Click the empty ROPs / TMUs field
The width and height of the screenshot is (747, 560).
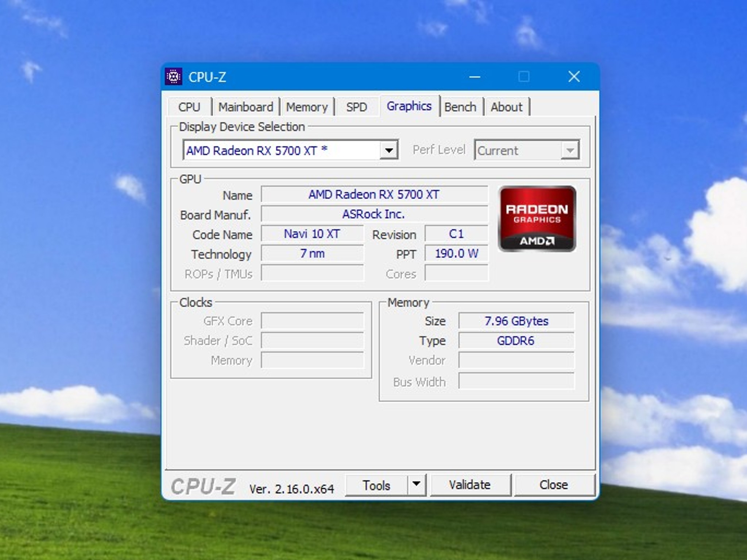click(312, 273)
